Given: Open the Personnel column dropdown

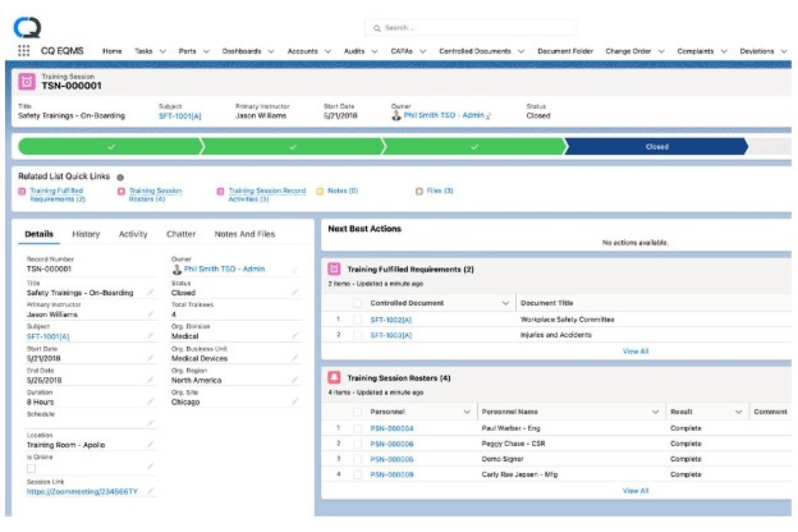Looking at the screenshot, I should click(467, 412).
